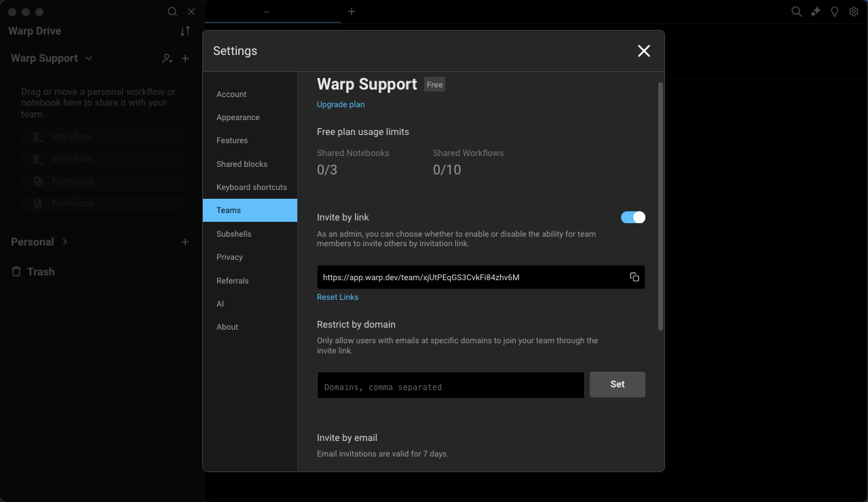Copy the team invite link
Viewport: 868px width, 502px height.
[634, 277]
